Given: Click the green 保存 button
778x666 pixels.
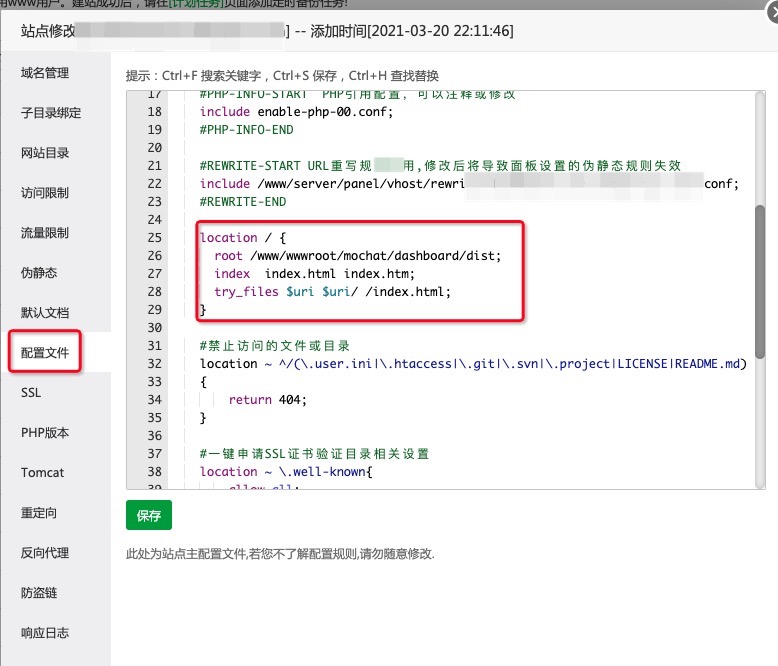Looking at the screenshot, I should pos(149,516).
